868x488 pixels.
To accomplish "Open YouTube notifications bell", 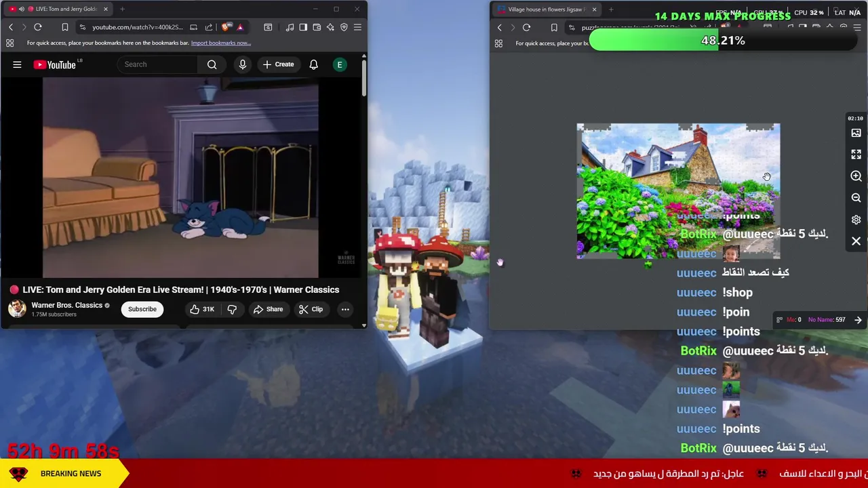I will [x=313, y=64].
